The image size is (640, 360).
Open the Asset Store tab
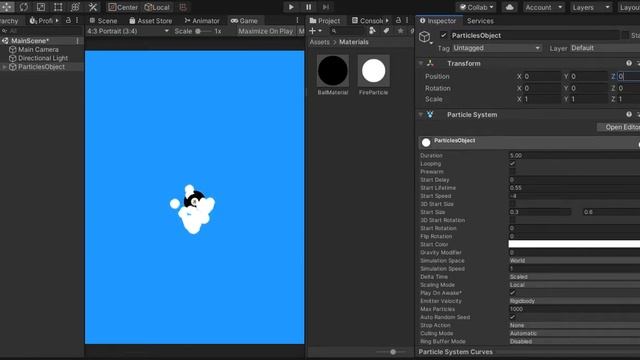pos(151,20)
